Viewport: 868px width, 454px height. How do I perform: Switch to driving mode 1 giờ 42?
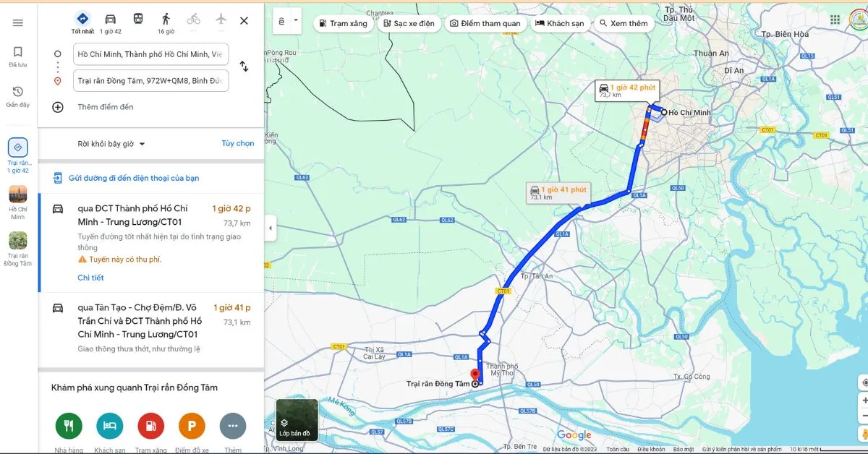coord(111,23)
